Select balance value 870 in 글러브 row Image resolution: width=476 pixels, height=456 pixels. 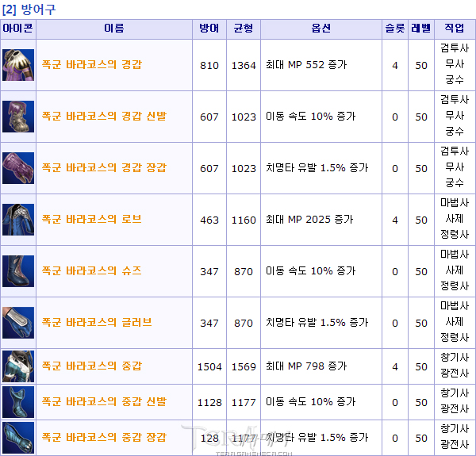244,324
